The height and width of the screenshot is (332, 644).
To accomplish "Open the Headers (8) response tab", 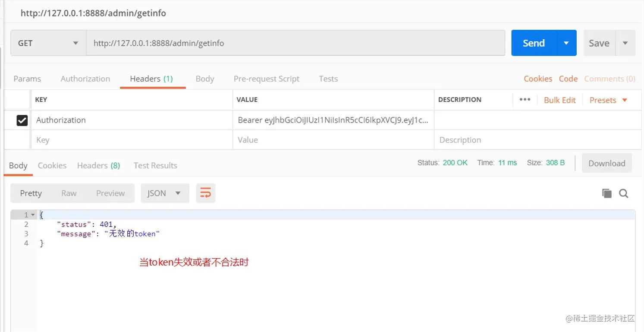I will (x=98, y=165).
